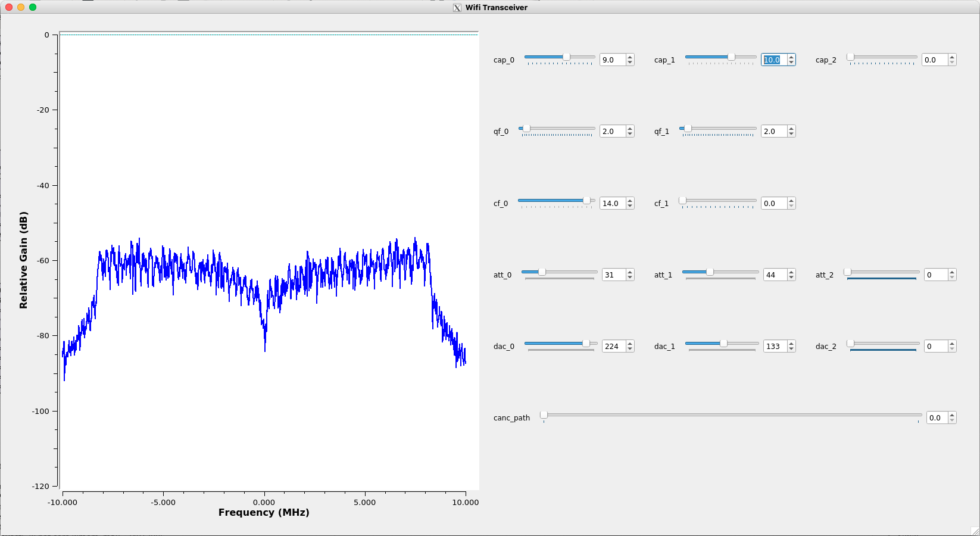Increase qf_1 value with up arrow
Viewport: 980px width, 536px height.
click(791, 129)
